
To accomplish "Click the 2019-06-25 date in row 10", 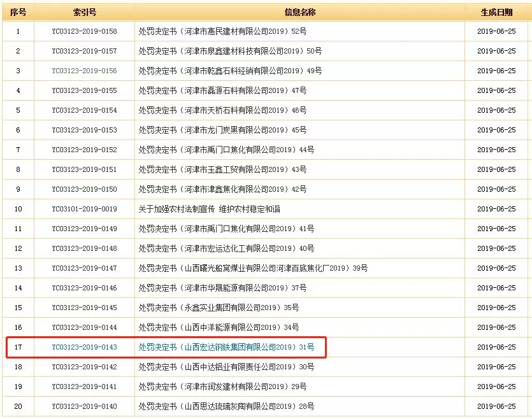I will pos(496,208).
